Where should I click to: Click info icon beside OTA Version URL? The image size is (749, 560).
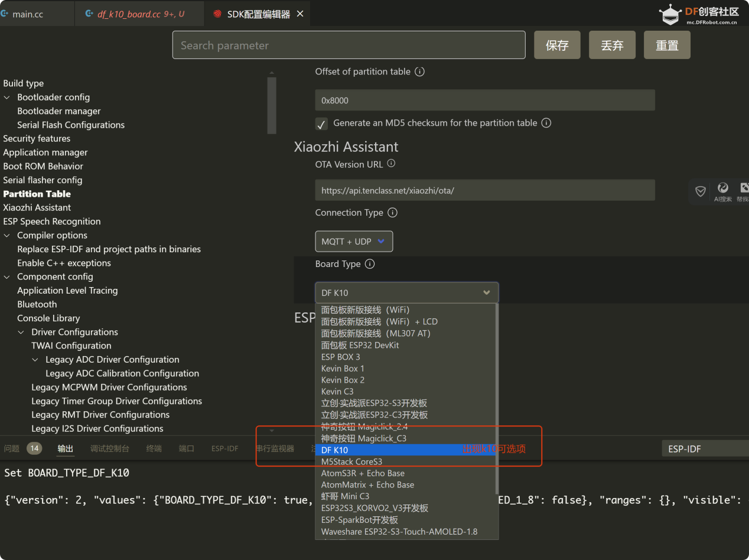[391, 164]
